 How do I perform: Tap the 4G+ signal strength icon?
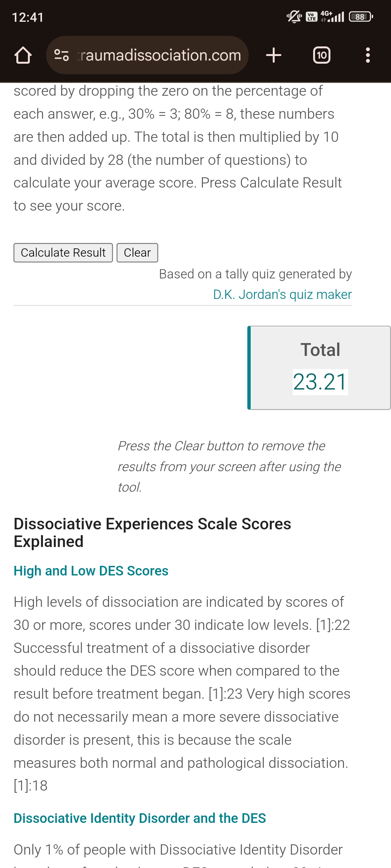pyautogui.click(x=332, y=17)
